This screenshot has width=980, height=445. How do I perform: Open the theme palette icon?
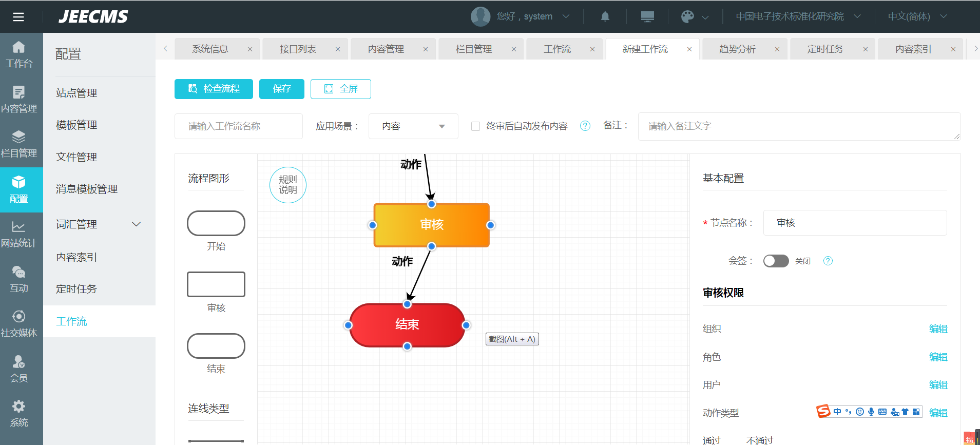pos(687,16)
